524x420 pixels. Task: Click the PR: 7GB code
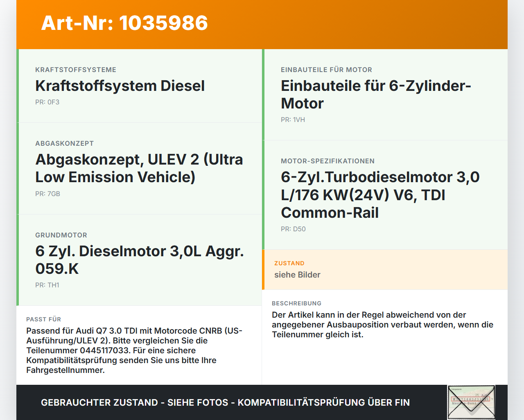click(x=47, y=194)
